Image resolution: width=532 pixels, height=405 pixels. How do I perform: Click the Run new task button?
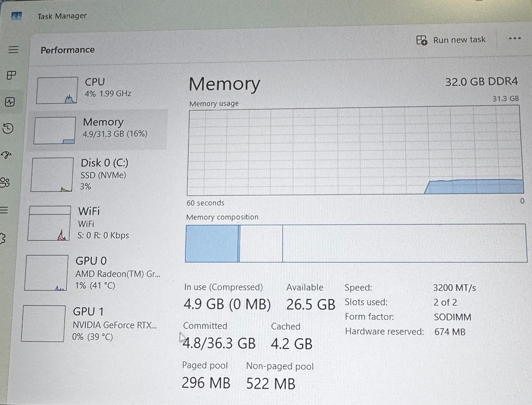[451, 40]
